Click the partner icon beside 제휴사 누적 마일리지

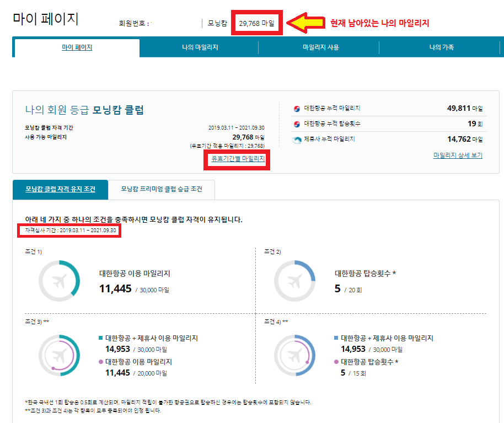point(297,140)
